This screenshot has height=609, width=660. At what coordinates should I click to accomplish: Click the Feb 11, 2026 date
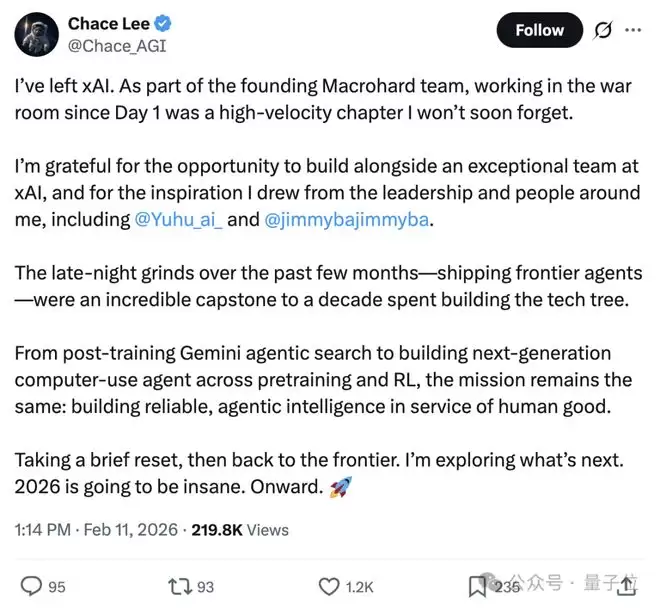131,530
